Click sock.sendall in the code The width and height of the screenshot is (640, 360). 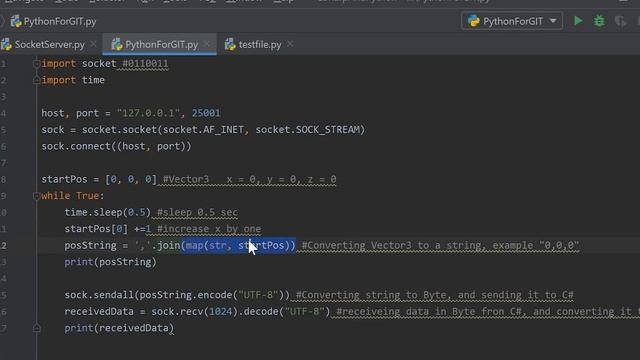(99, 295)
